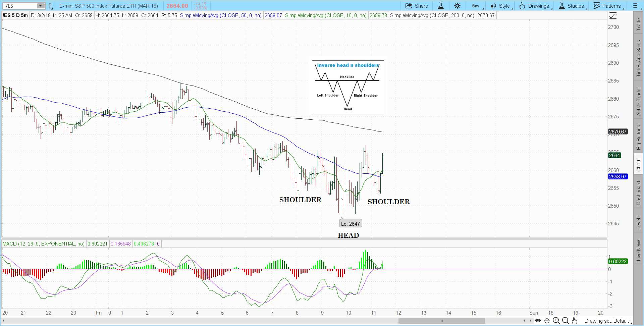Click the flask icon next to Share

pyautogui.click(x=441, y=6)
